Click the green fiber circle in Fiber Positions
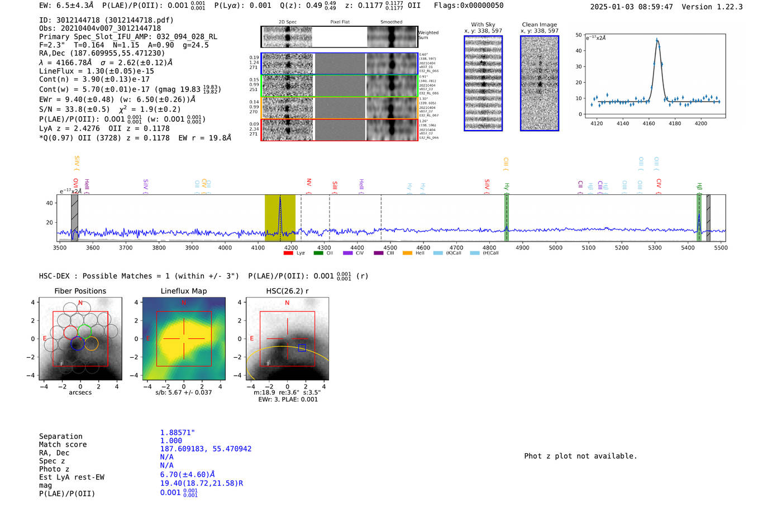The height and width of the screenshot is (532, 782). point(84,331)
